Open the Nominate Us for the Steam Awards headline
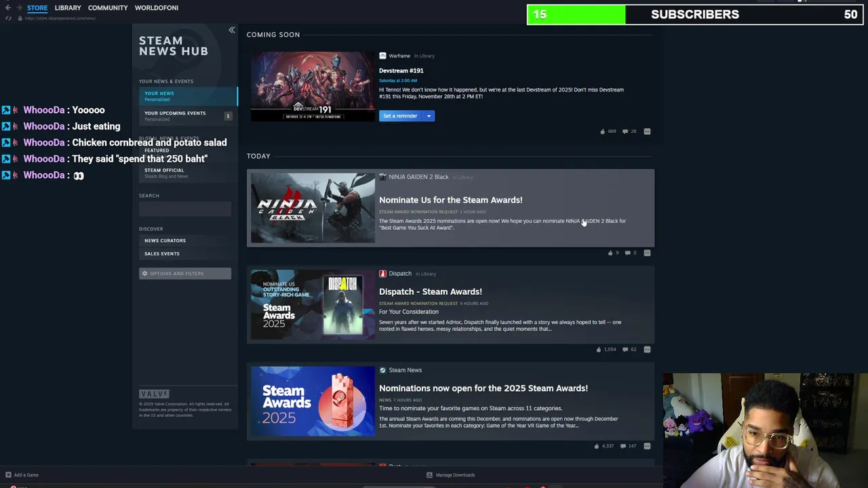 coord(451,200)
